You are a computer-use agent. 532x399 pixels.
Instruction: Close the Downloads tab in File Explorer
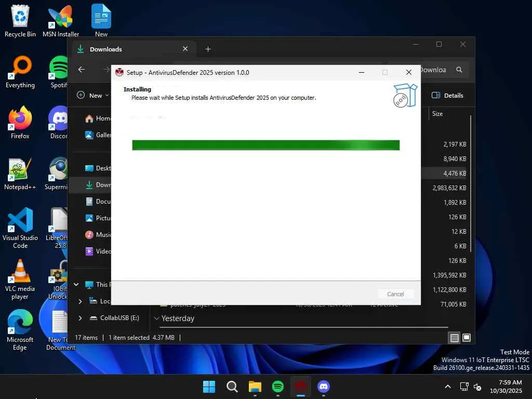(185, 49)
